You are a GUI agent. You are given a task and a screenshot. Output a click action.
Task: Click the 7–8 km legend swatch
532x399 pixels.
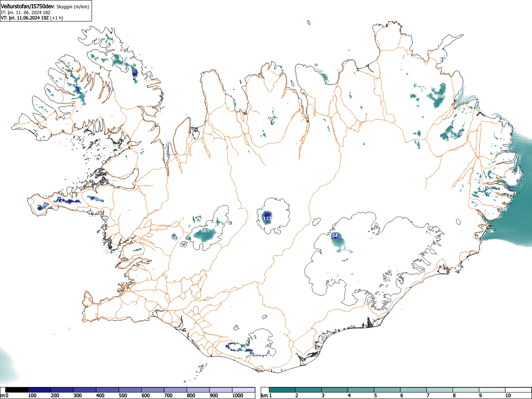[x=440, y=390]
